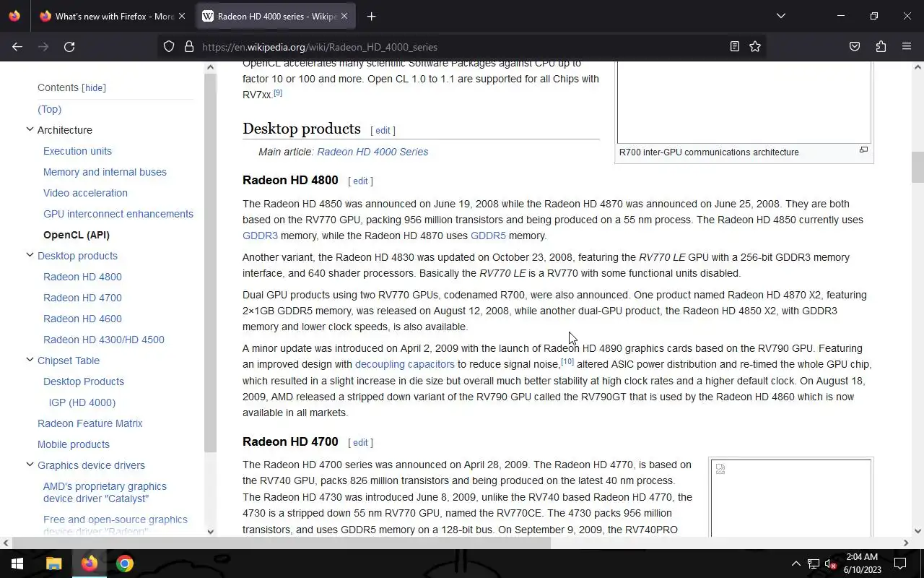Follow the GDDR5 link

point(488,236)
